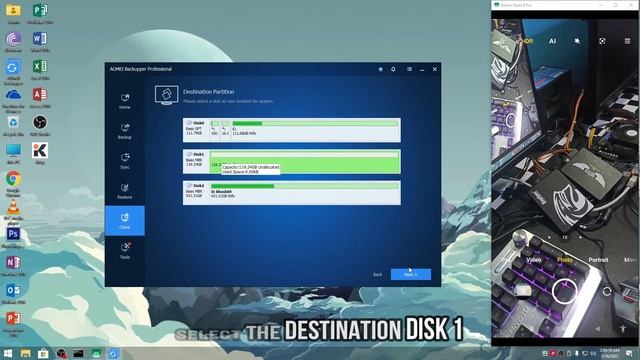Open the Windows Start menu
Screen dimensions: 640x360
(8, 353)
